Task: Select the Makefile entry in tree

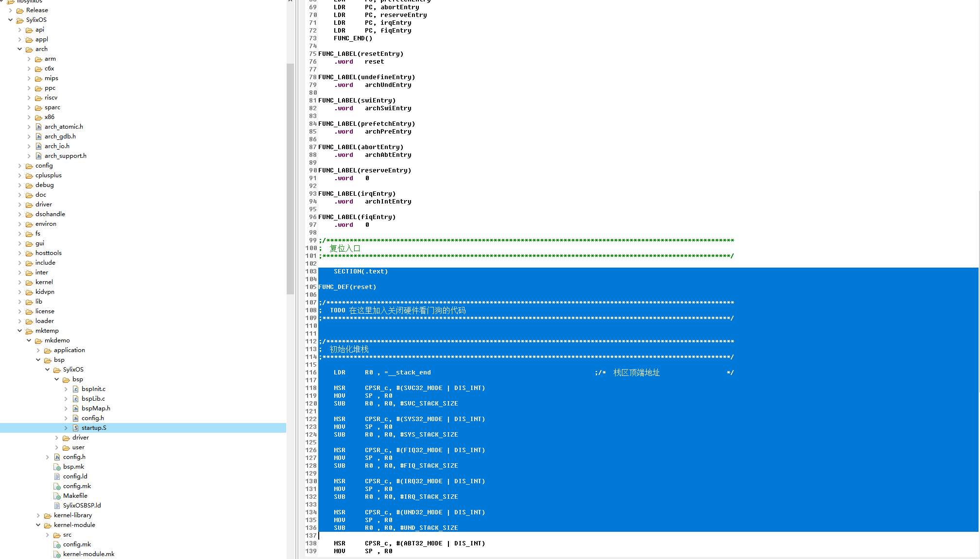Action: [x=75, y=496]
